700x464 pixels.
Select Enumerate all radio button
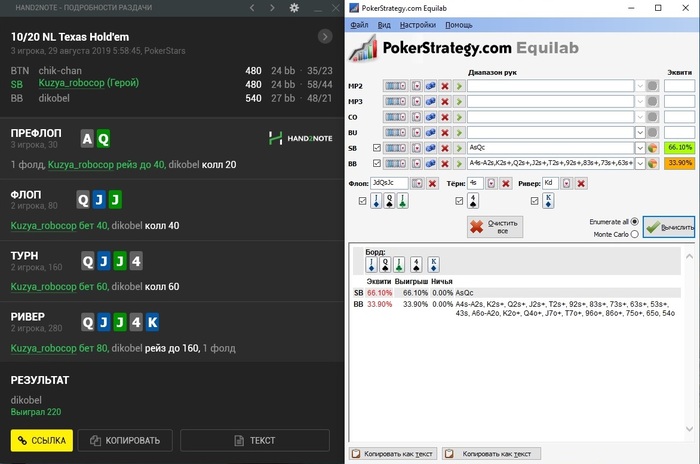click(x=634, y=222)
